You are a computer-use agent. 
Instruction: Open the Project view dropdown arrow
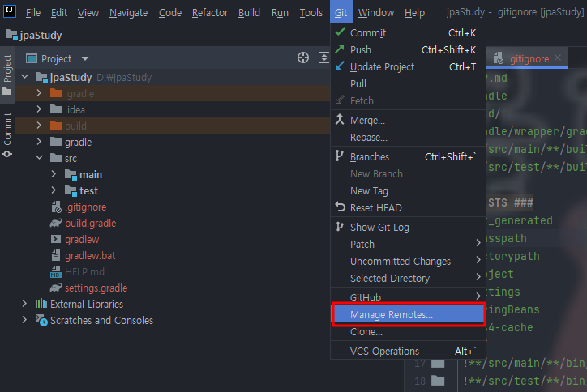[x=85, y=58]
